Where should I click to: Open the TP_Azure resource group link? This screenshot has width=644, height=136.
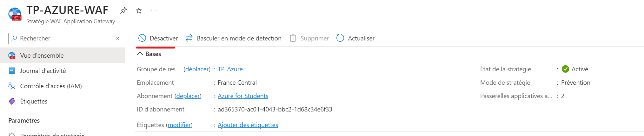coord(230,69)
